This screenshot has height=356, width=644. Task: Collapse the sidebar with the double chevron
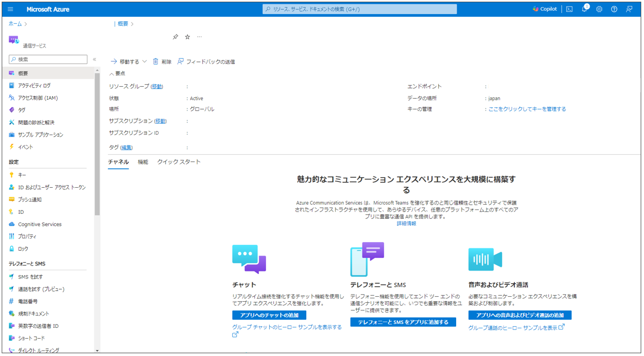(x=94, y=59)
